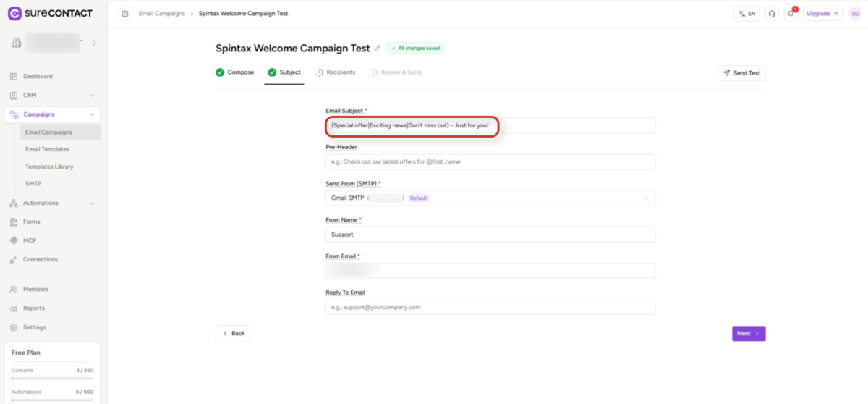The width and height of the screenshot is (868, 404).
Task: Expand the Automations menu chevron
Action: [x=92, y=203]
